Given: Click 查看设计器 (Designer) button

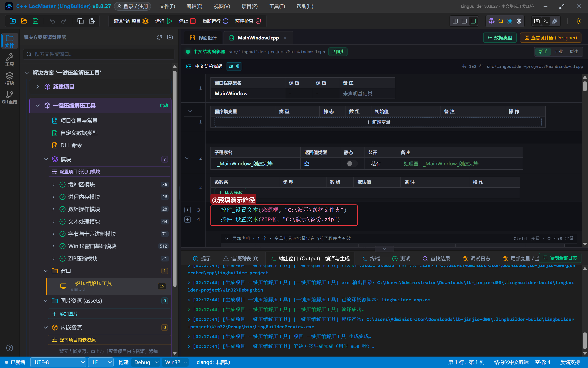Looking at the screenshot, I should point(551,38).
